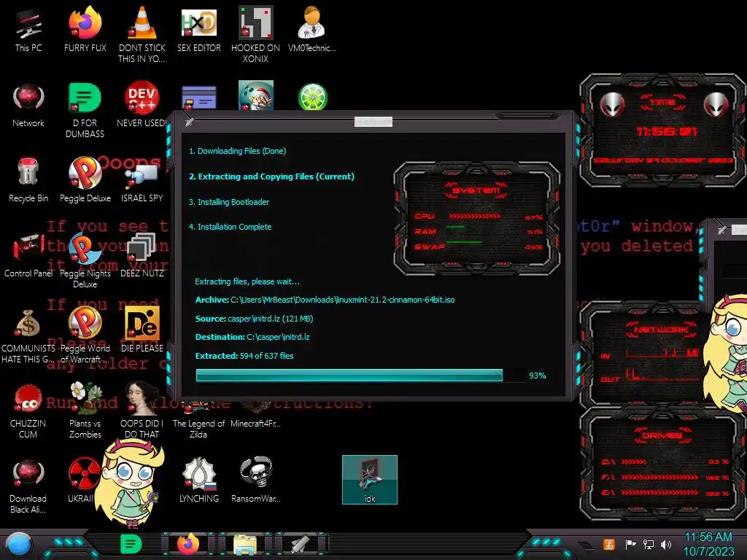
Task: Select the ISRAEL SPY desktop icon
Action: 142,183
